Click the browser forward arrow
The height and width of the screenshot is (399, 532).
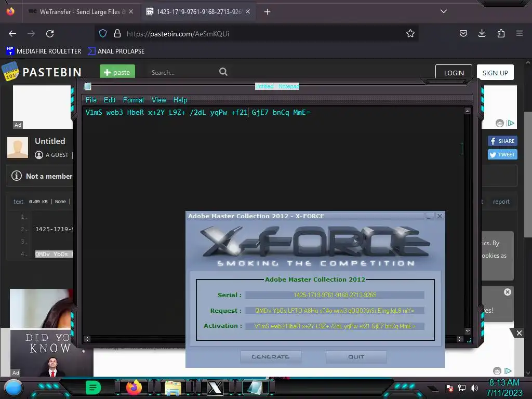coord(31,34)
